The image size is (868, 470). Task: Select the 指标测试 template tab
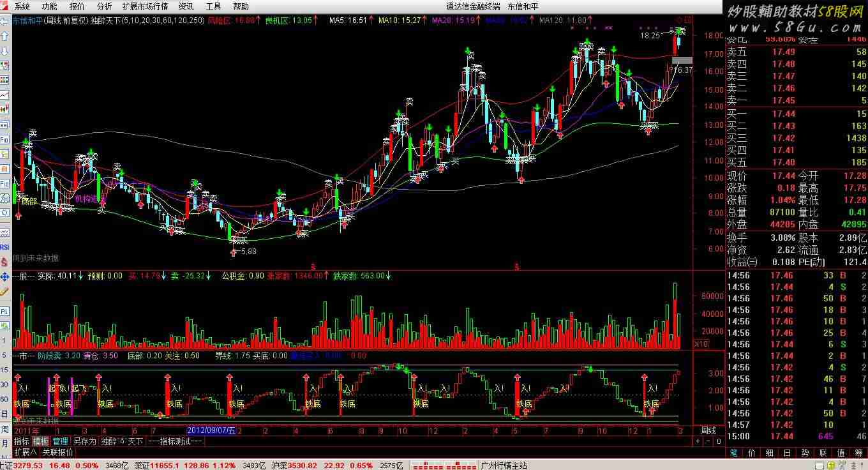point(176,441)
